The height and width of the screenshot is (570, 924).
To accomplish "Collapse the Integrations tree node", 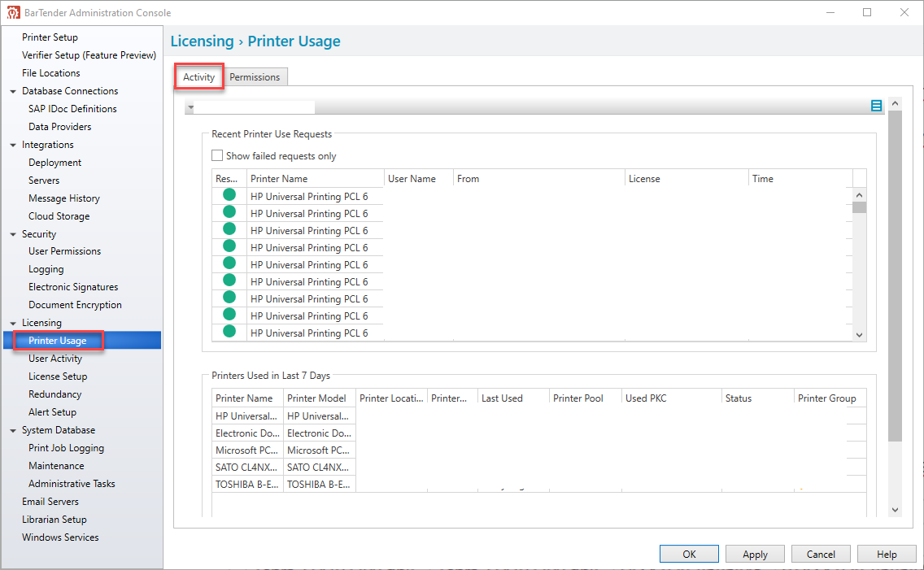I will point(13,145).
